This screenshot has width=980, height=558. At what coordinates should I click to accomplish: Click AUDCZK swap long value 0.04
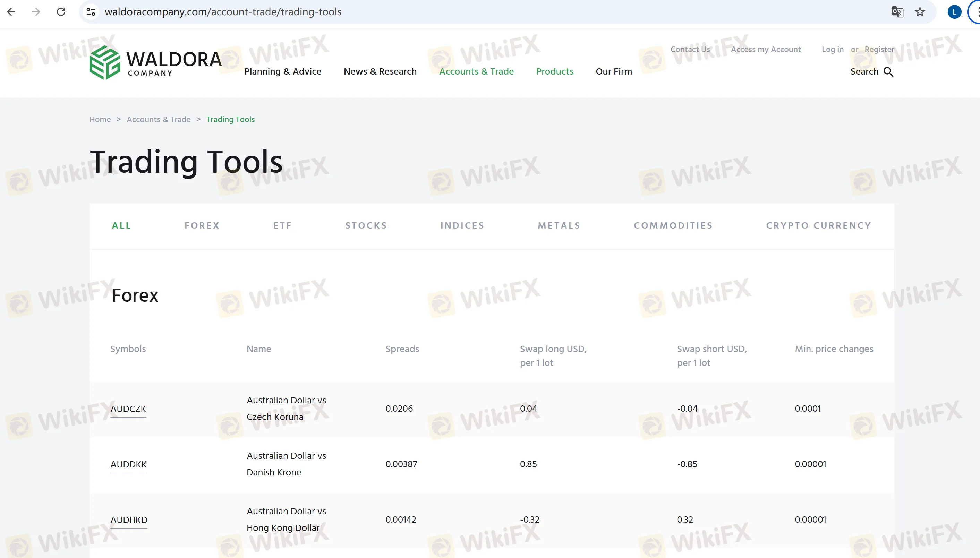tap(528, 409)
